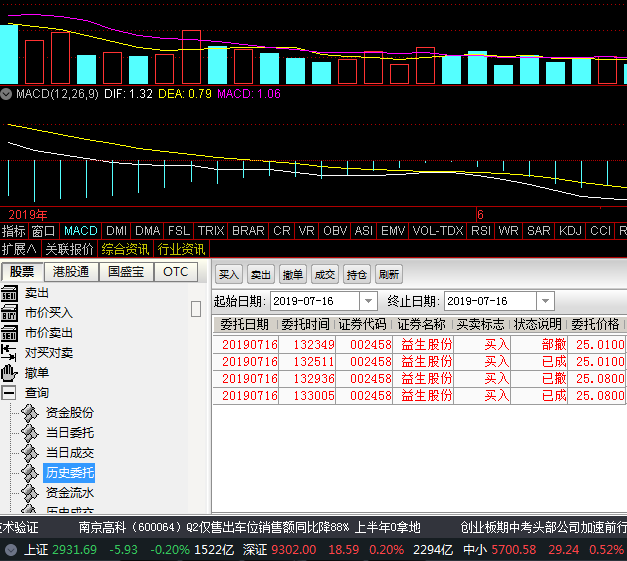The image size is (627, 561).
Task: Select the CR indicator tab
Action: coord(282,231)
